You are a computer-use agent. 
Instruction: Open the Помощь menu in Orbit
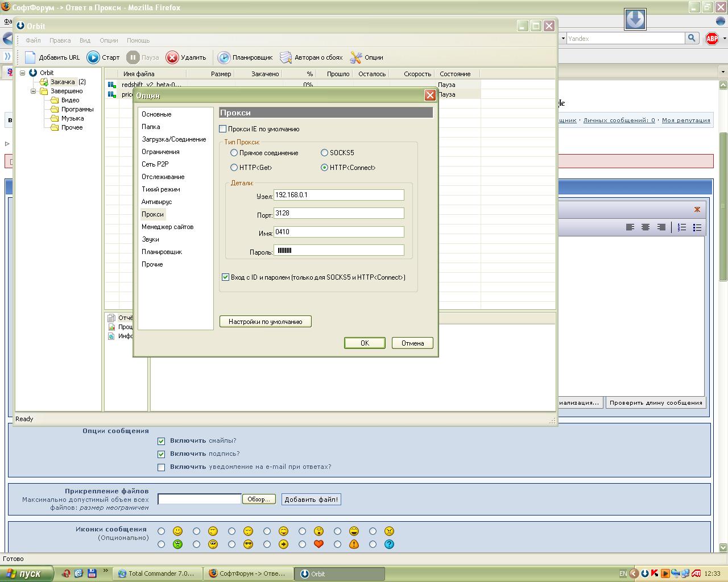138,40
